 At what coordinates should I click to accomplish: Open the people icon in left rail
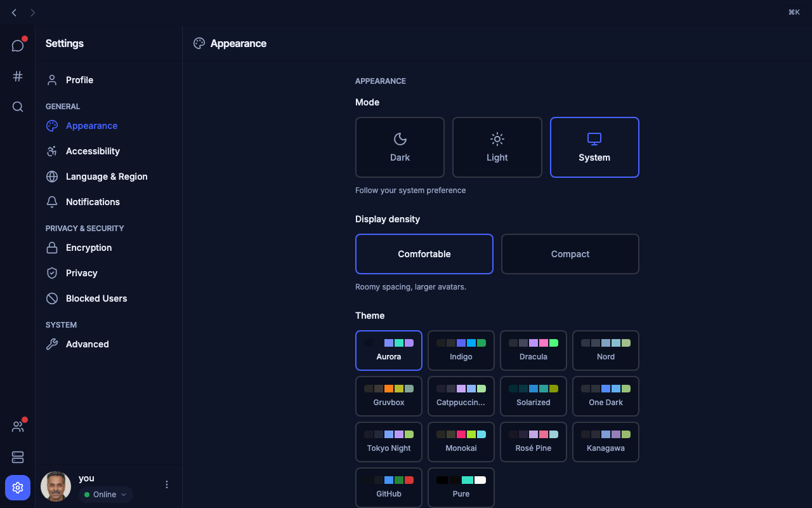(x=18, y=427)
